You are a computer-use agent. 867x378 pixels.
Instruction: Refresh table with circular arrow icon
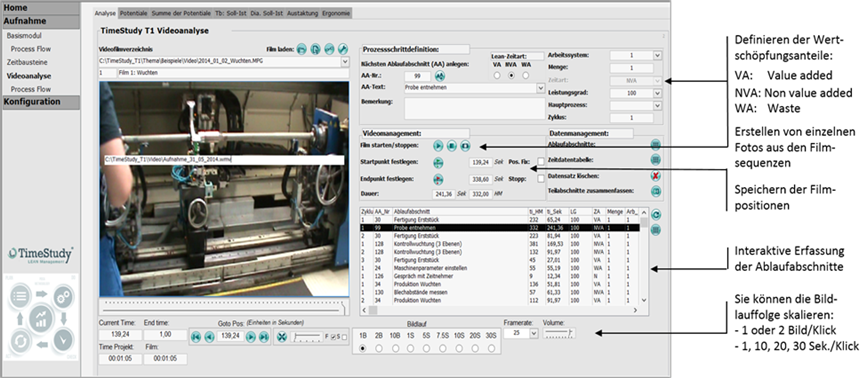tap(656, 216)
